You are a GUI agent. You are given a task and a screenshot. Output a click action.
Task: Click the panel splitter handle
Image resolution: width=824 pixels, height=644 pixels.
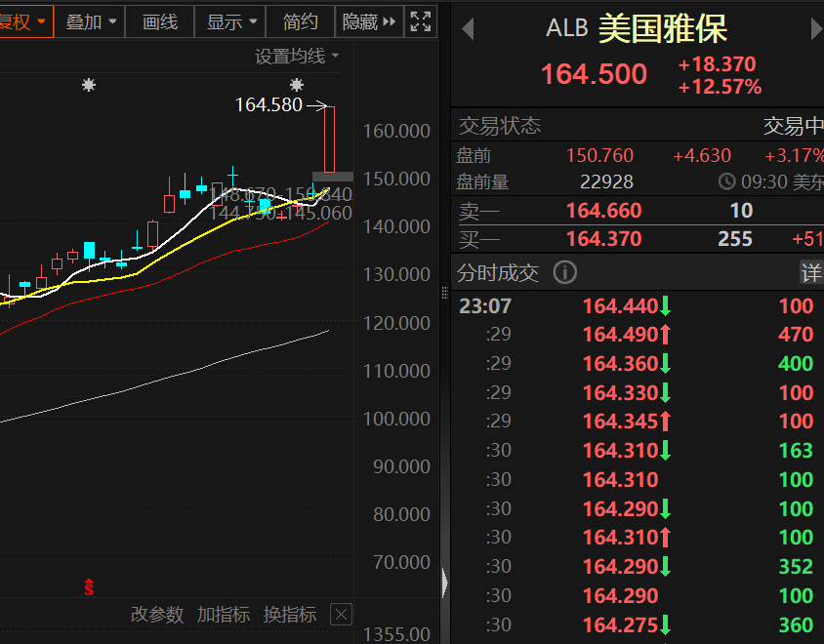(x=444, y=293)
